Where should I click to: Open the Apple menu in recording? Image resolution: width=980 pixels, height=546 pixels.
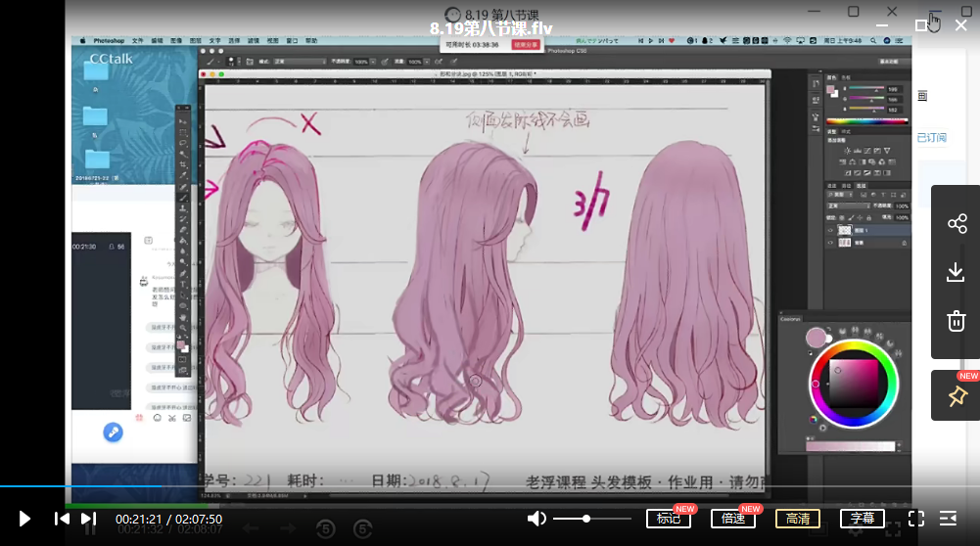tap(82, 40)
